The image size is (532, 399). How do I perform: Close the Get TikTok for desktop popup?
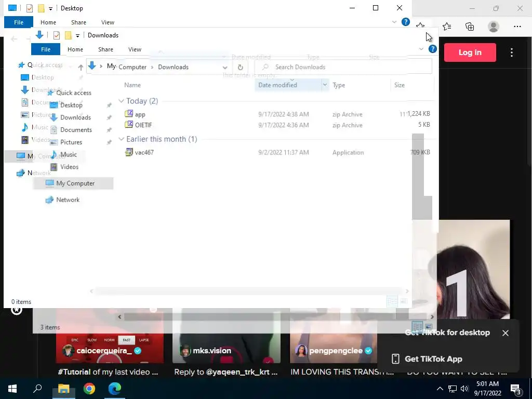(505, 333)
